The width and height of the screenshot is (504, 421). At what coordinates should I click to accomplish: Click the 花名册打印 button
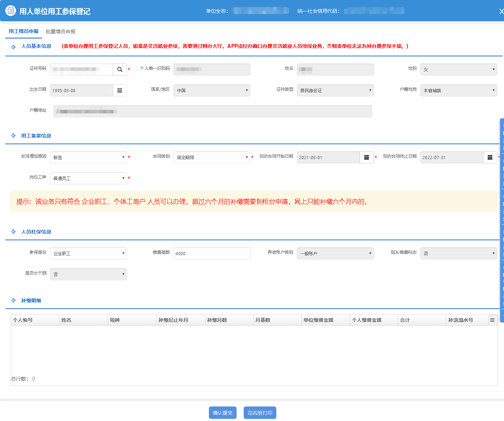tap(260, 413)
